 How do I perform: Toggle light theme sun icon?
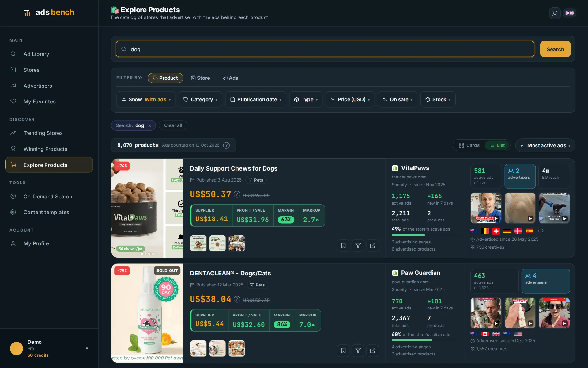point(555,13)
